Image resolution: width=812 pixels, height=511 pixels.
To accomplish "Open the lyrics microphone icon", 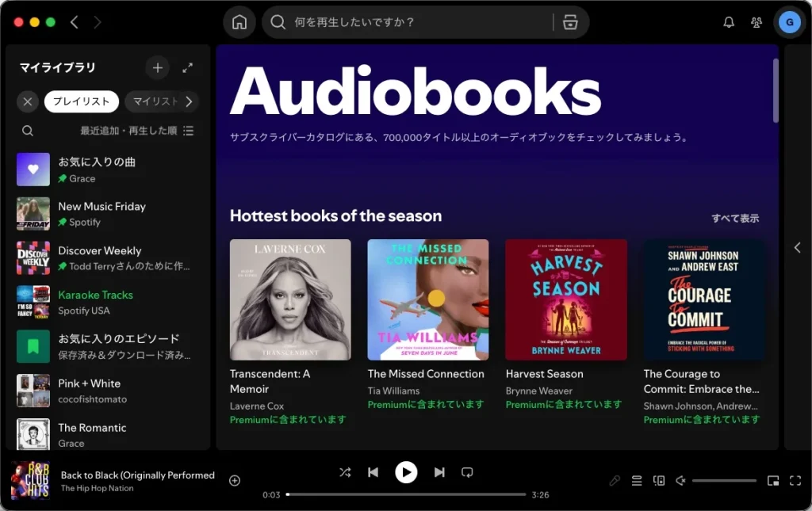I will click(615, 480).
